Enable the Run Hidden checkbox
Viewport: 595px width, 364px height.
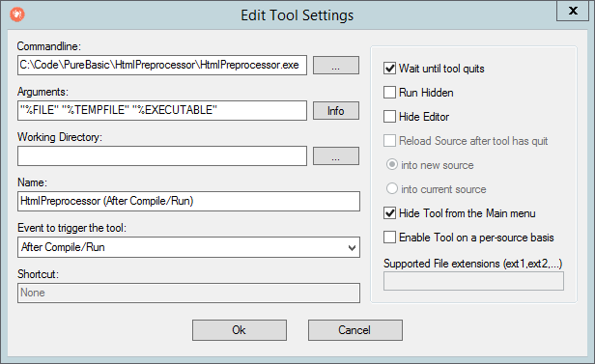389,93
